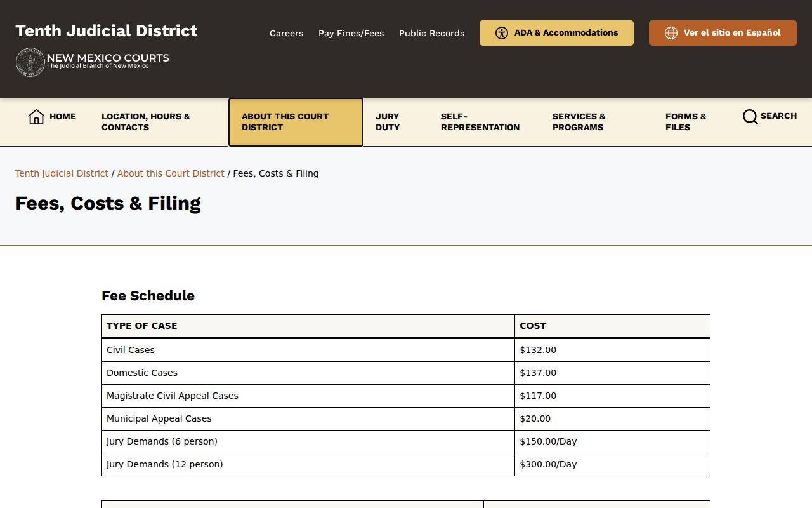Click ADA & Accommodations button
Viewport: 812px width, 508px height.
pos(556,33)
